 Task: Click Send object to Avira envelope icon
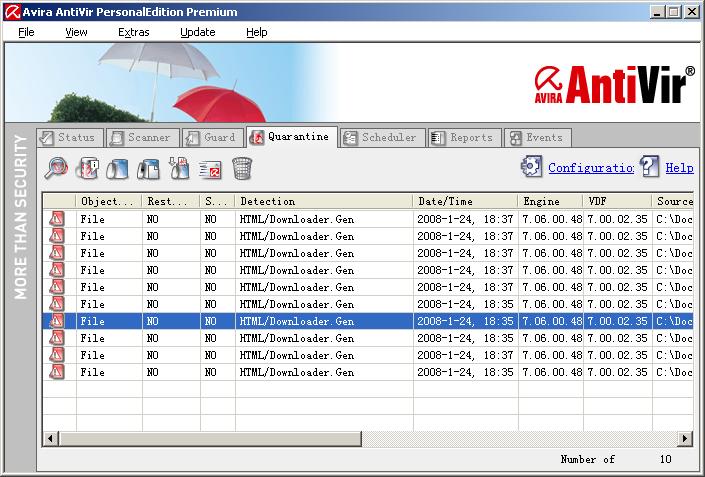click(x=210, y=170)
